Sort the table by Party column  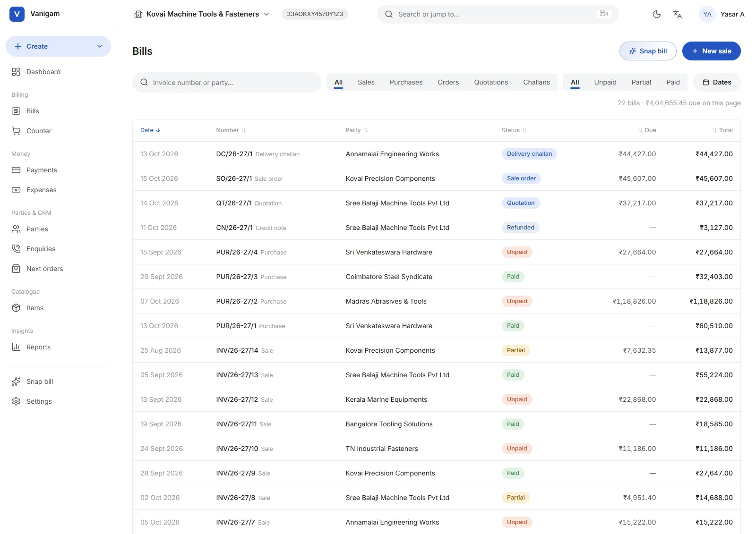coord(356,130)
